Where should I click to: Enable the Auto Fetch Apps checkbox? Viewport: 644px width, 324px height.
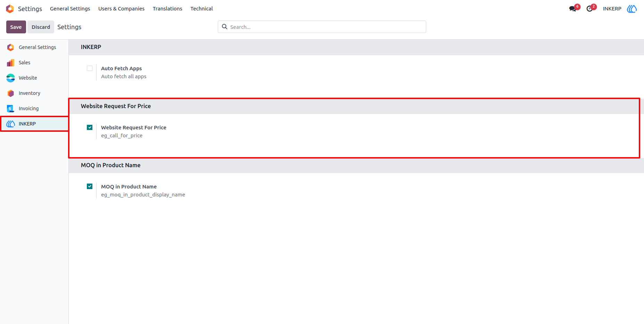[90, 68]
